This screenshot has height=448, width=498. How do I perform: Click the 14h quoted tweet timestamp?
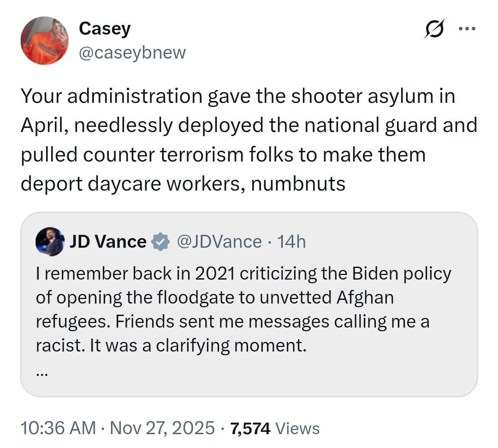coord(291,242)
